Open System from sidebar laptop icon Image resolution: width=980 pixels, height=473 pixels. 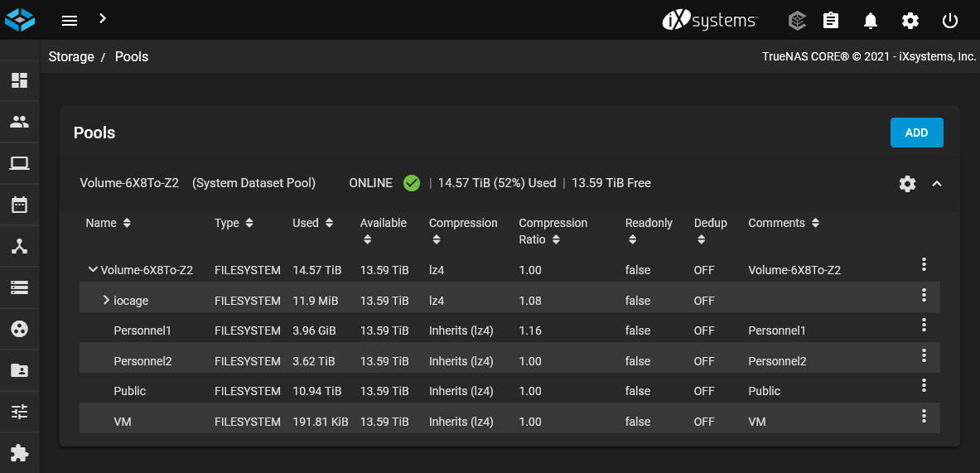coord(19,163)
